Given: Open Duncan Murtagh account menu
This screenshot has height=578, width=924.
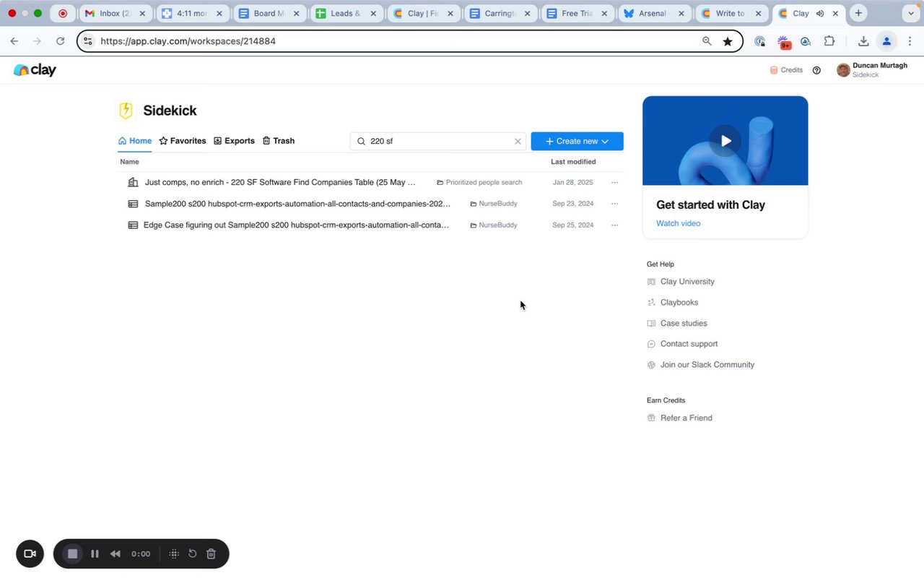Looking at the screenshot, I should click(871, 70).
